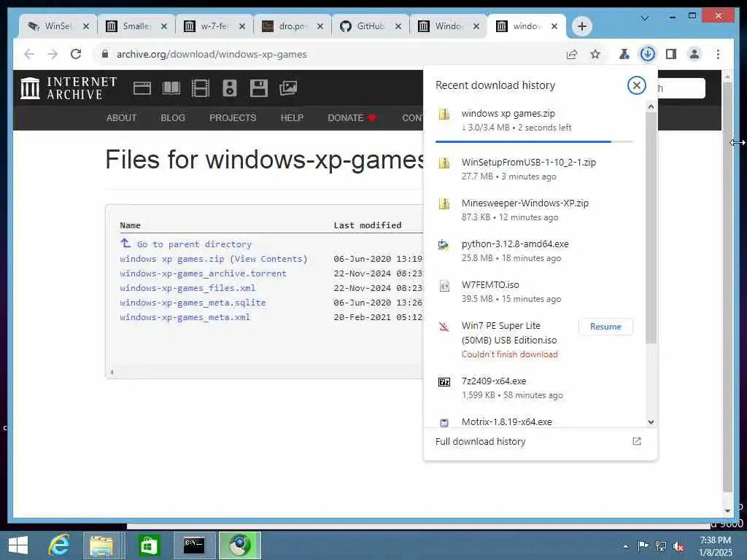The image size is (747, 560).
Task: Click Go to parent directory link
Action: pyautogui.click(x=194, y=244)
